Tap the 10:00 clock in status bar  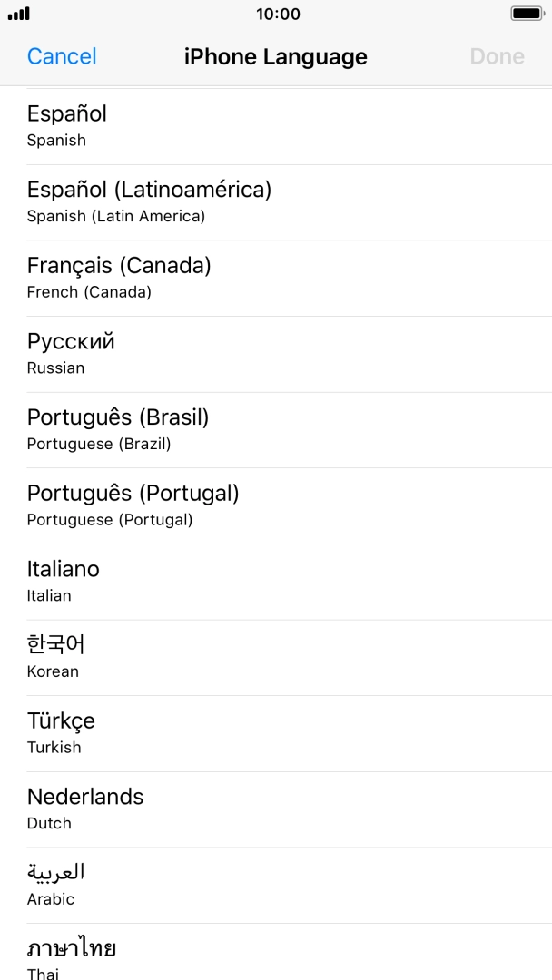point(278,14)
